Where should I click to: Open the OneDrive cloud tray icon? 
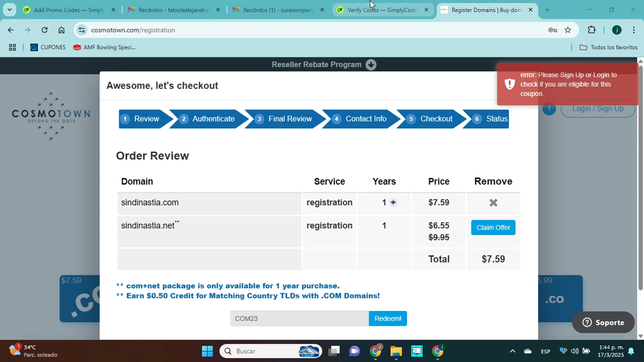coord(528,351)
